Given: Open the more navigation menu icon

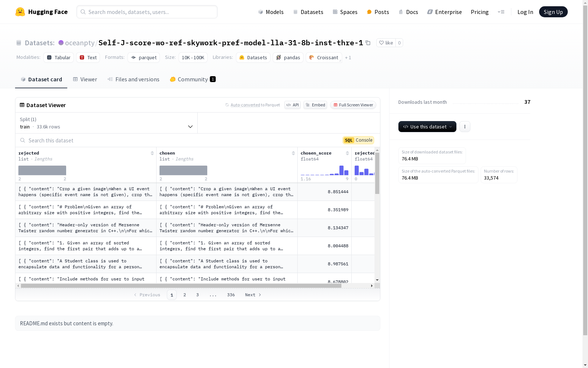Looking at the screenshot, I should (x=501, y=12).
